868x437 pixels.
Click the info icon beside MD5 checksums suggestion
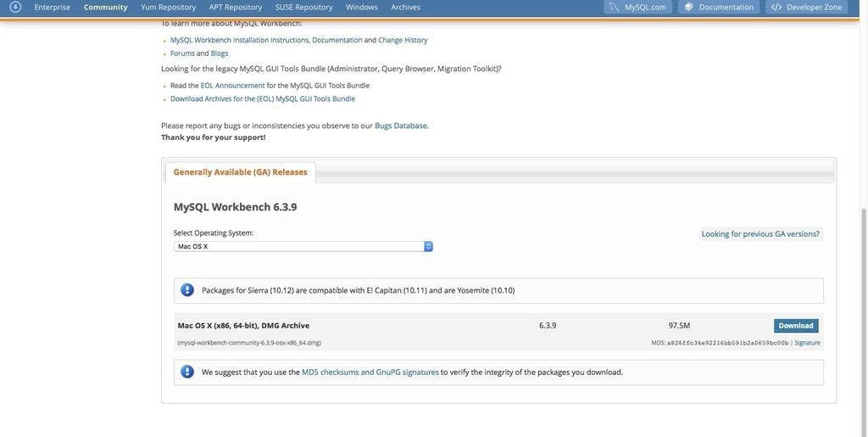click(187, 372)
